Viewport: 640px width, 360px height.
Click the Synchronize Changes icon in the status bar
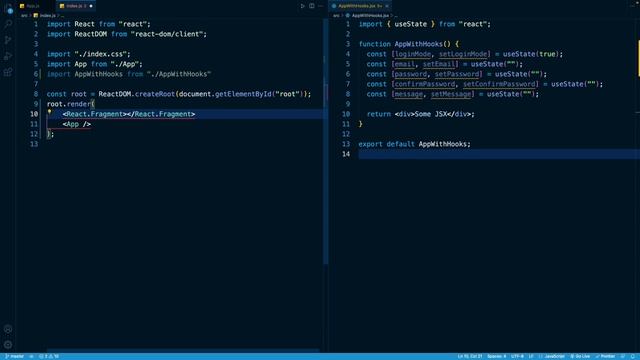click(x=31, y=356)
